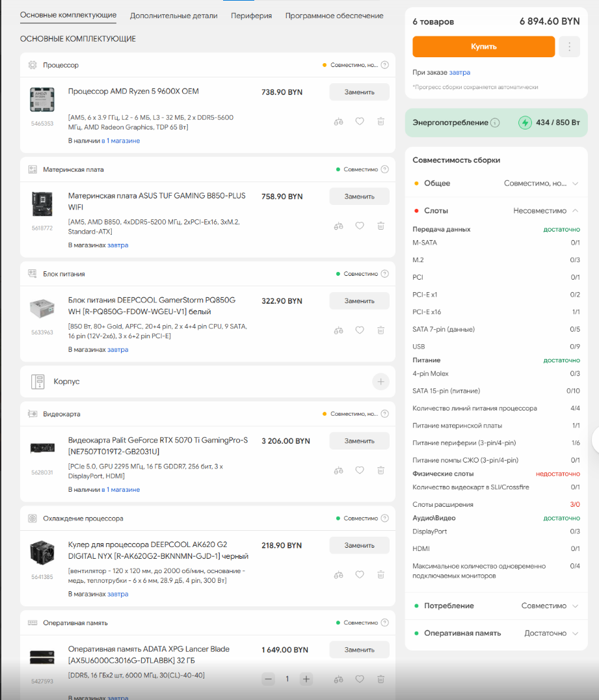Screen dimensions: 599x700
Task: Compare the ASUS TUF GAMING B850-PLUS motherboard
Action: [338, 226]
